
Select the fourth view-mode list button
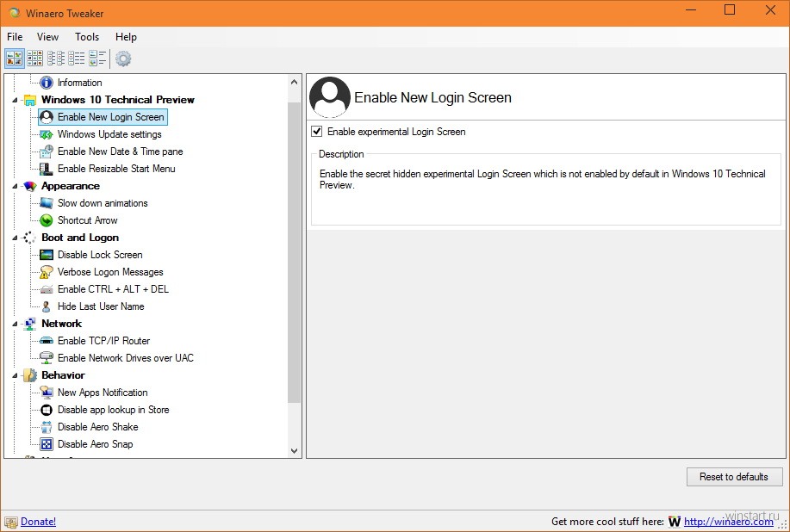pos(77,59)
